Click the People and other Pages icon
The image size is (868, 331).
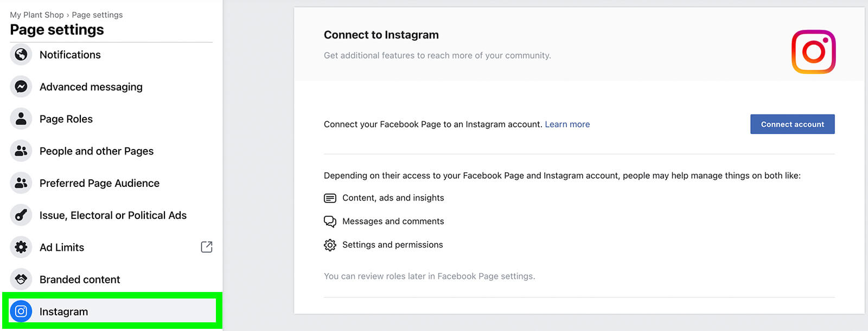[x=21, y=151]
